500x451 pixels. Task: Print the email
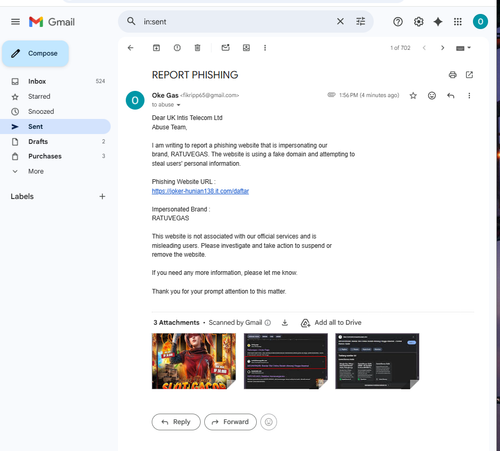(x=452, y=75)
